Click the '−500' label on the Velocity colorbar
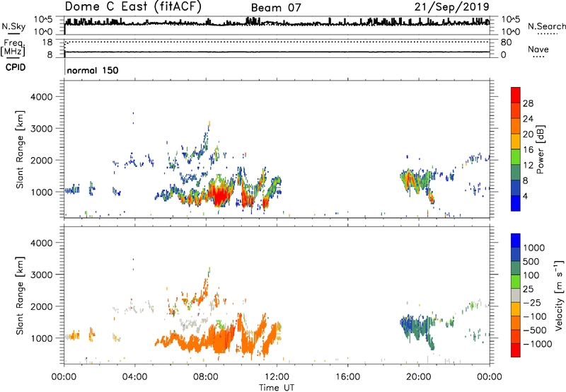The image size is (566, 392). click(x=535, y=330)
